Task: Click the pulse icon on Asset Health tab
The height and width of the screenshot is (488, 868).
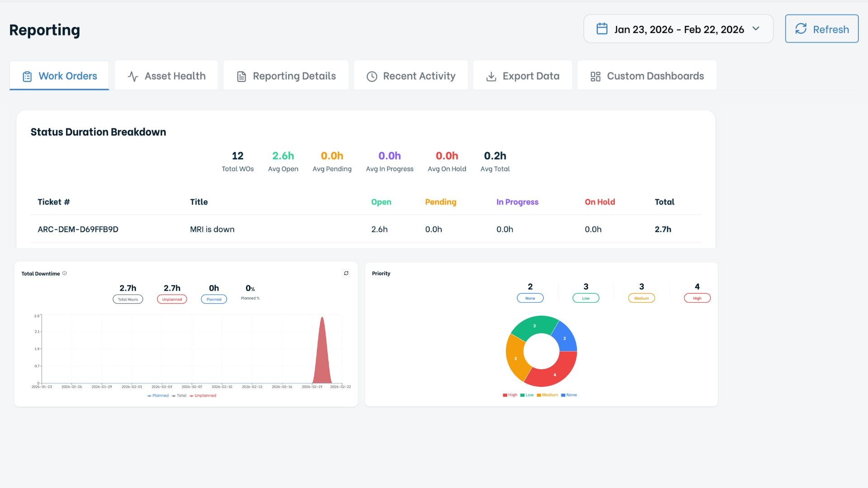Action: coord(132,76)
